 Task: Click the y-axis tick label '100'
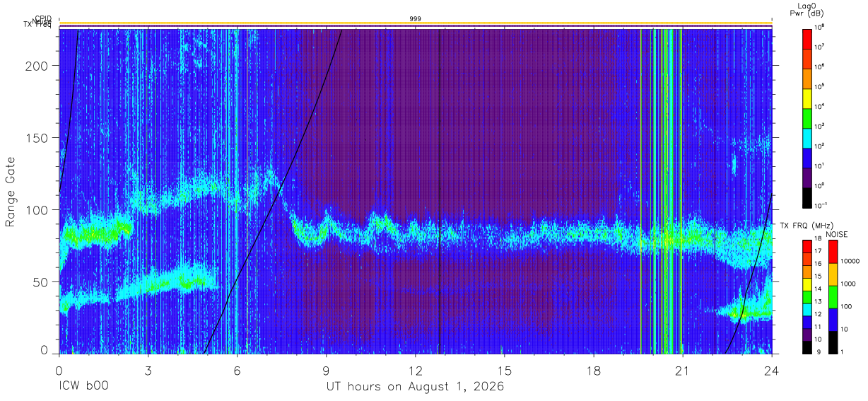point(37,210)
